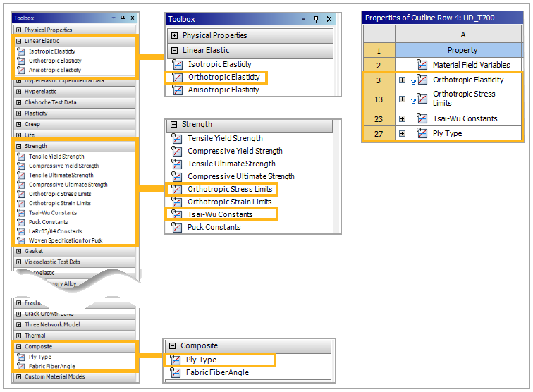Click the column A header

tap(462, 35)
